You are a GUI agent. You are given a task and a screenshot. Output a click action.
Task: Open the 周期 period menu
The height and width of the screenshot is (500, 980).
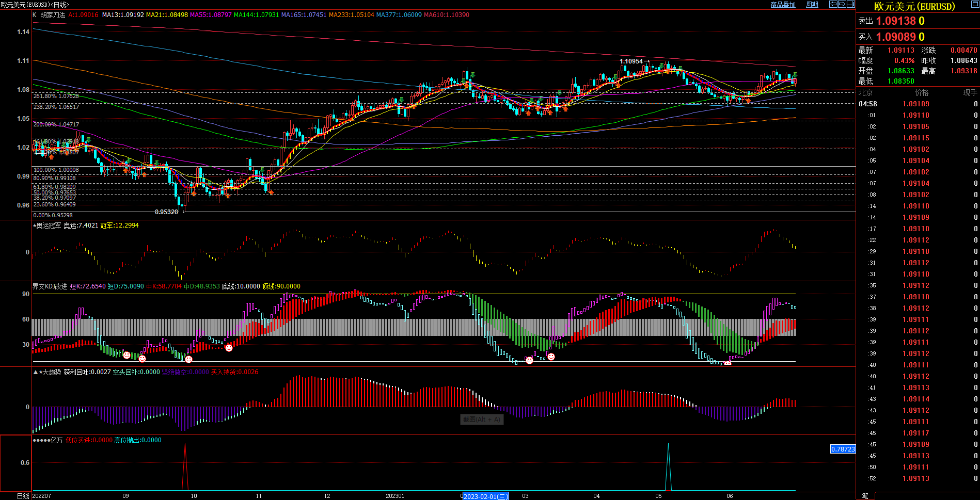812,5
